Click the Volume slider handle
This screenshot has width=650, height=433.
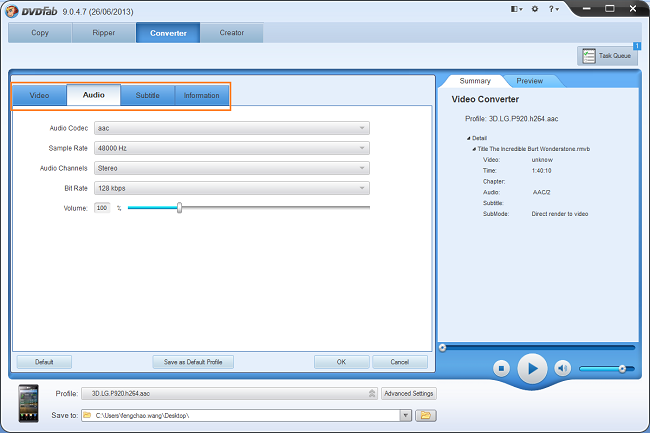pyautogui.click(x=179, y=208)
